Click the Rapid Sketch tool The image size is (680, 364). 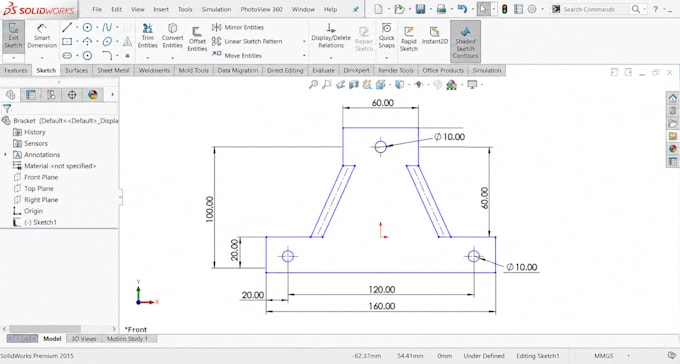point(409,38)
